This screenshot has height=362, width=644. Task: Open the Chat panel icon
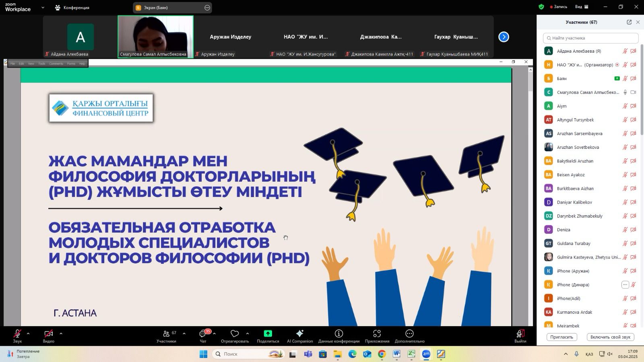click(203, 334)
